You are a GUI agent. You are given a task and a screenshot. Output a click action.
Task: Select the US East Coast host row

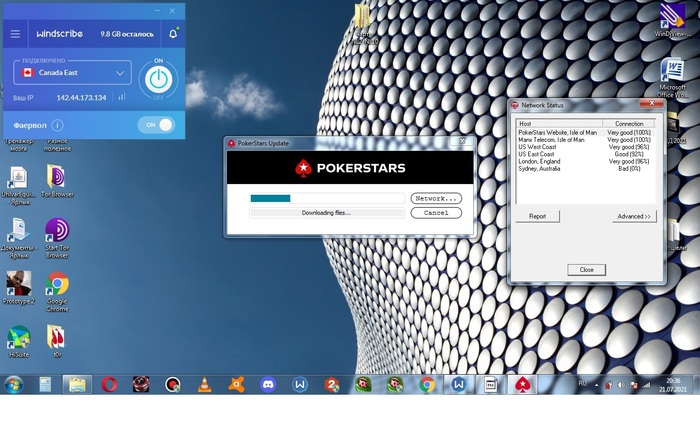[585, 154]
